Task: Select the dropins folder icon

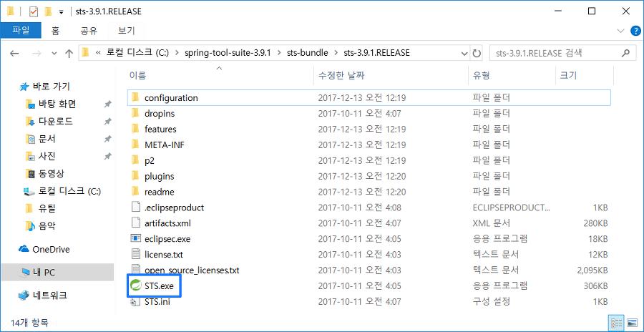Action: click(x=135, y=113)
